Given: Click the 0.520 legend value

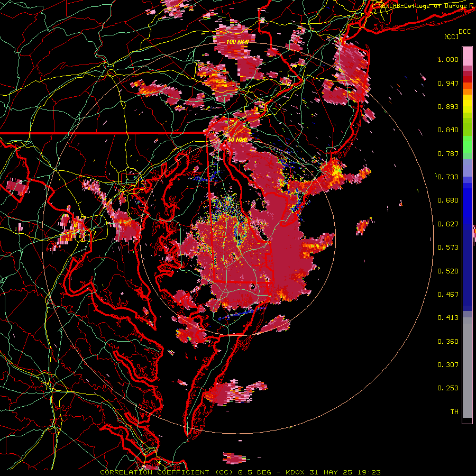Looking at the screenshot, I should [x=448, y=271].
